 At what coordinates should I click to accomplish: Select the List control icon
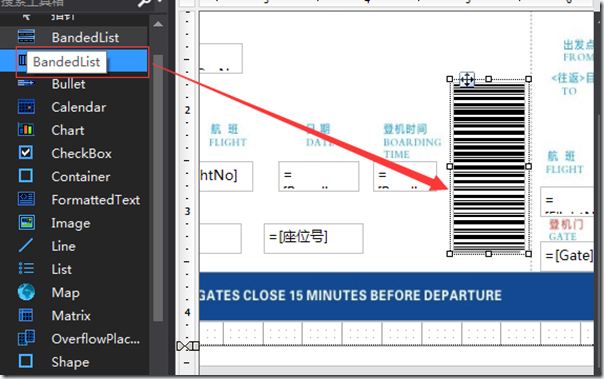26,268
